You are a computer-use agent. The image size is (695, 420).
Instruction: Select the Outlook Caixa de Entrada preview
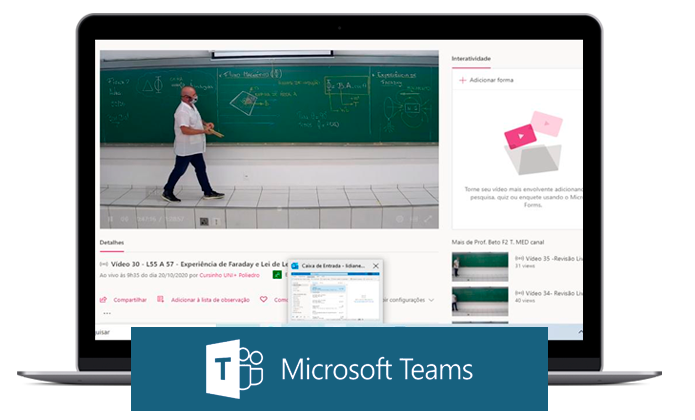334,297
